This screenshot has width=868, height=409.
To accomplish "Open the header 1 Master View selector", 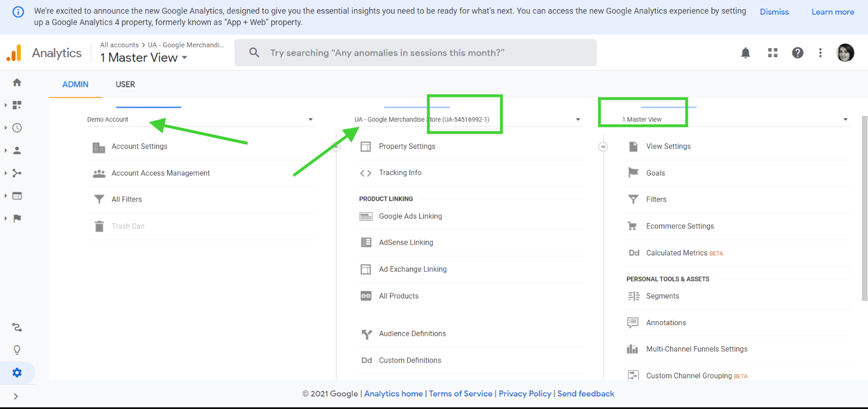I will click(144, 57).
